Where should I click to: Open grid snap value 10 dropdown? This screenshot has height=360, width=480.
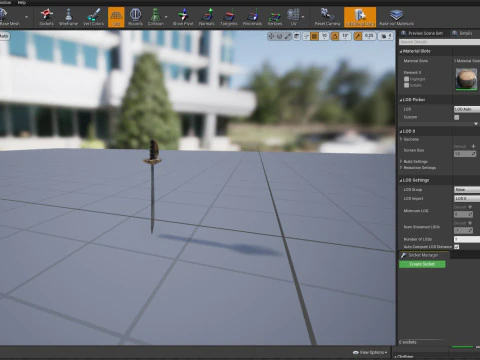coord(324,36)
